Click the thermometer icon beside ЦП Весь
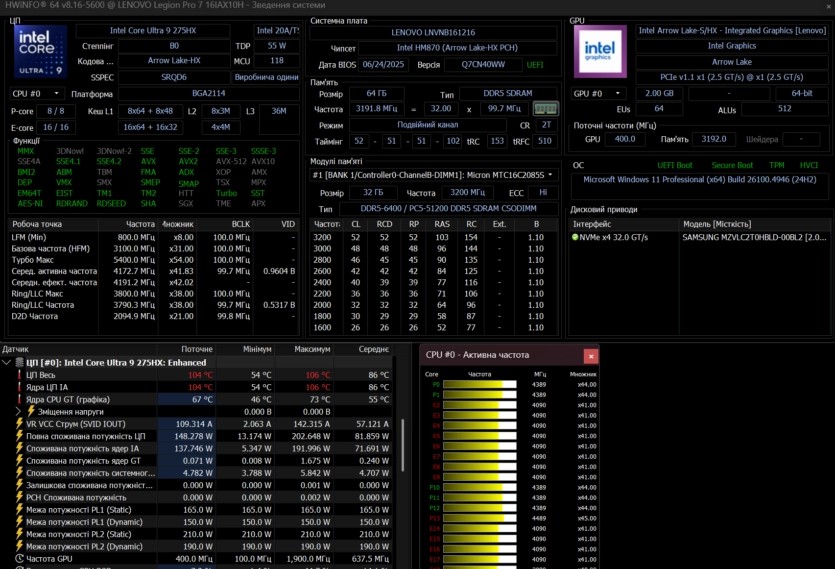This screenshot has height=569, width=835. point(18,375)
